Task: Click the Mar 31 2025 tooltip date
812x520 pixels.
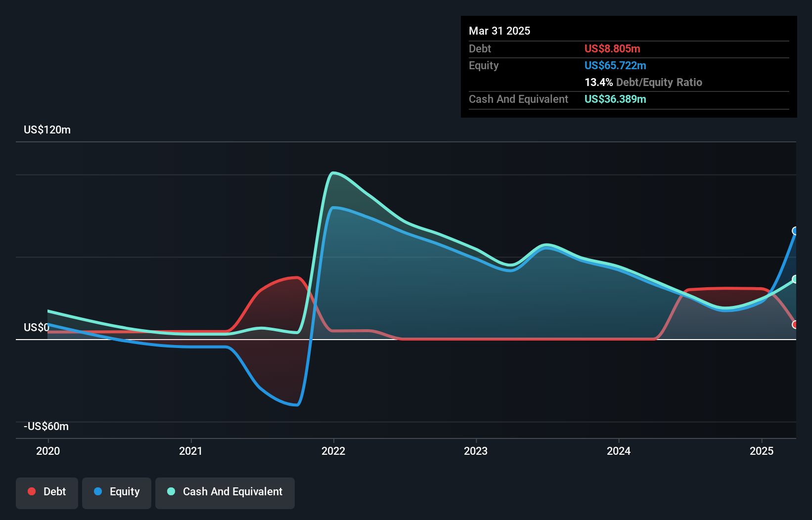Action: (499, 31)
